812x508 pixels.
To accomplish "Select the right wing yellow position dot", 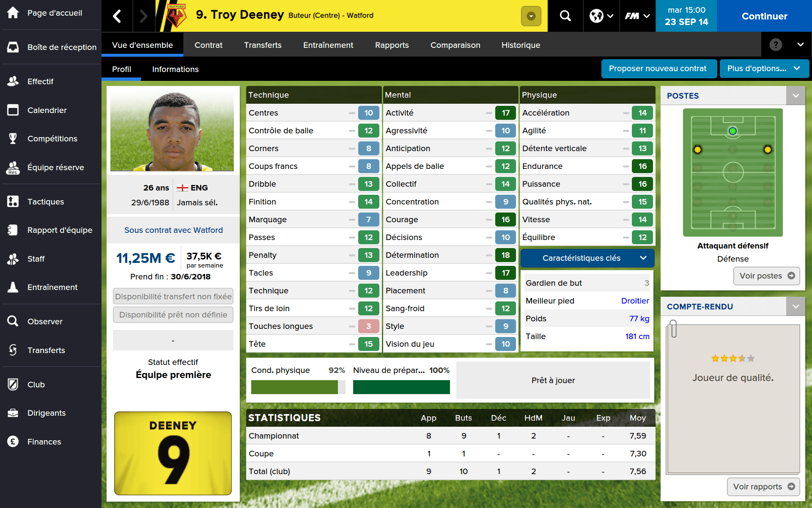I will point(768,149).
